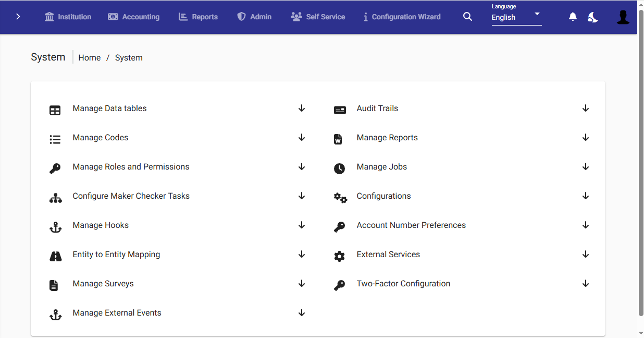
Task: Click the key icon beside Two-Factor Configuration
Action: tap(340, 286)
